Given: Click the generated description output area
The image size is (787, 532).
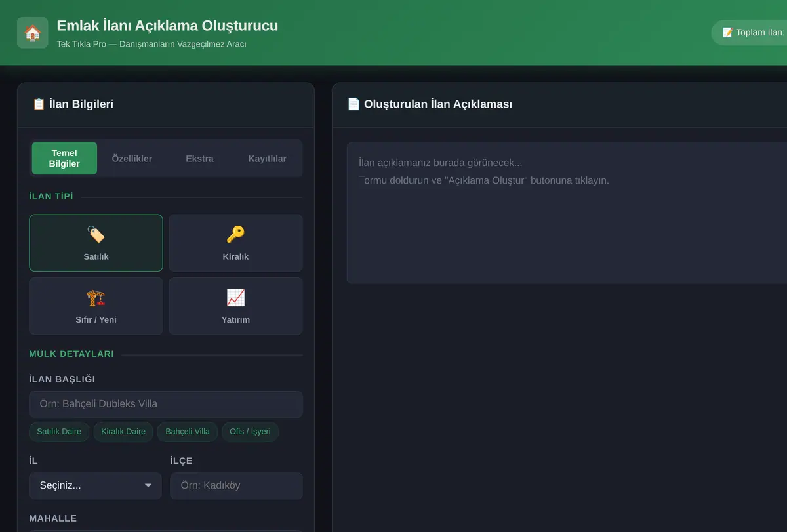Looking at the screenshot, I should (567, 213).
